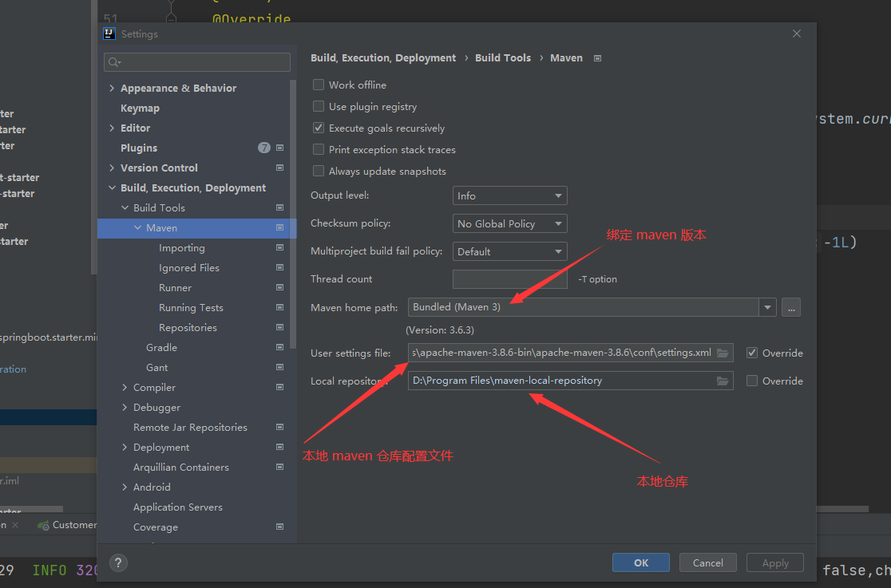Image resolution: width=891 pixels, height=588 pixels.
Task: Select Plugins in settings tree
Action: point(139,148)
